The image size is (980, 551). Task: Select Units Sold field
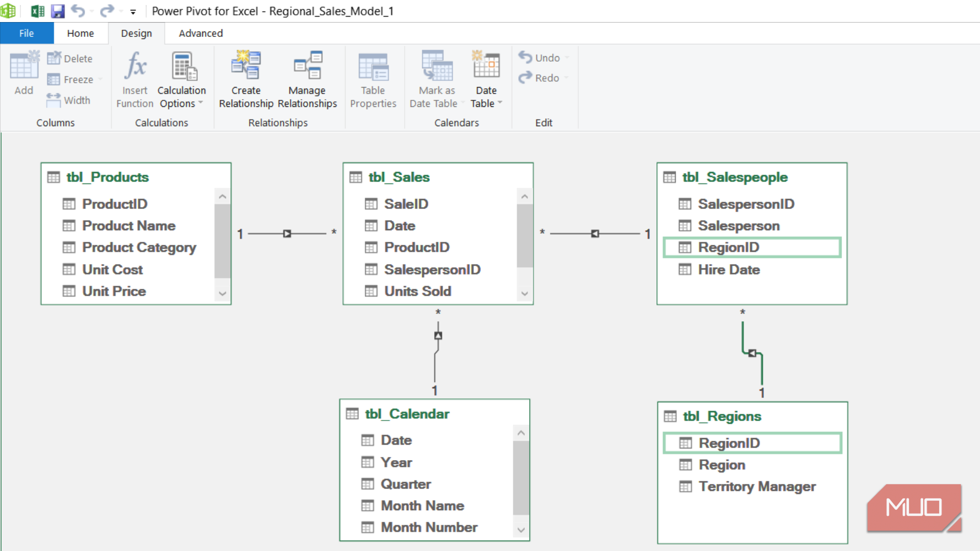point(417,291)
